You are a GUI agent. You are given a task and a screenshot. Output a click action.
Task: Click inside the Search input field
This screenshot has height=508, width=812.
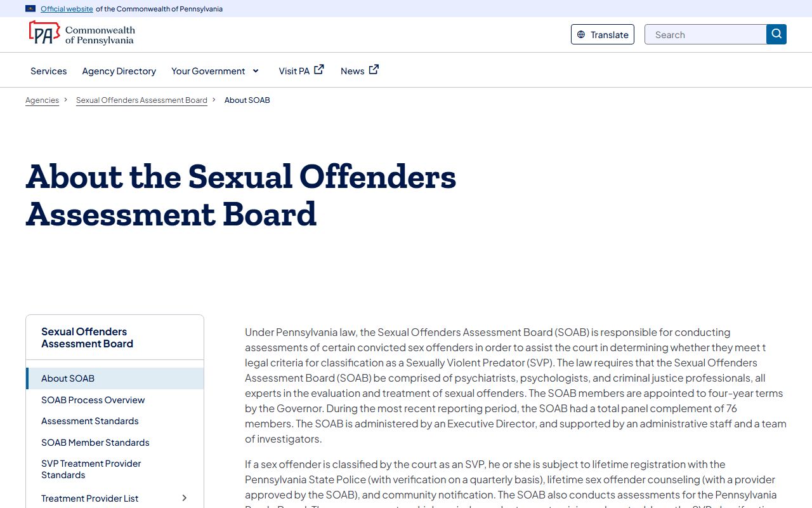(705, 35)
